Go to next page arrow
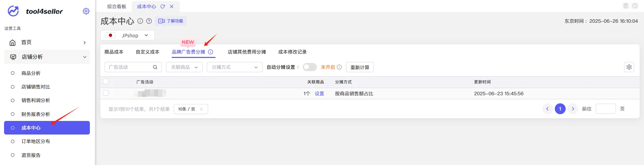644x165 pixels. point(573,109)
